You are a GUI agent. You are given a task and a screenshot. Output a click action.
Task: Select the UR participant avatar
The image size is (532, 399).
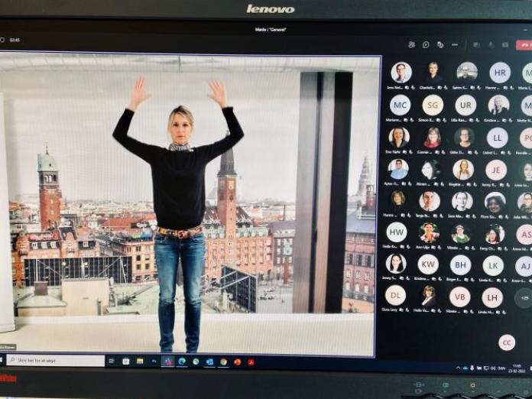[465, 105]
